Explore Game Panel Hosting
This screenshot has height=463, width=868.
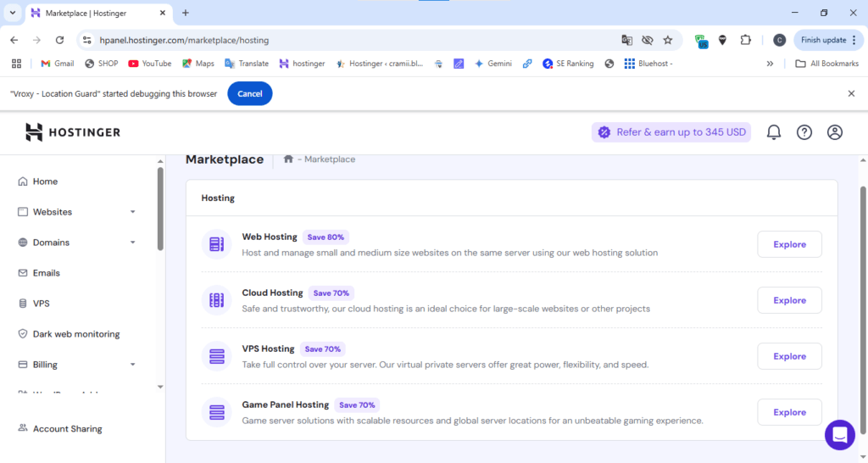click(789, 412)
